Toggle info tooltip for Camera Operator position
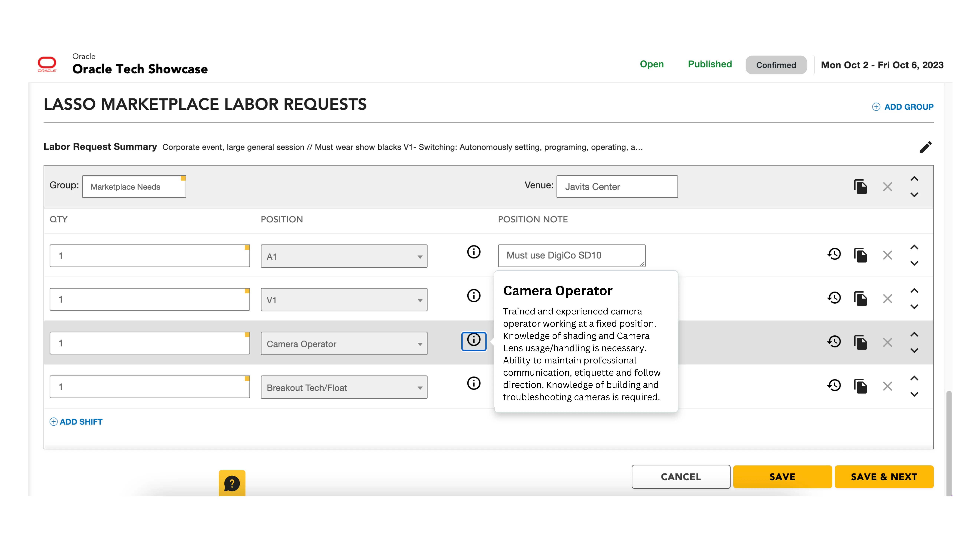The image size is (980, 551). [x=474, y=341]
